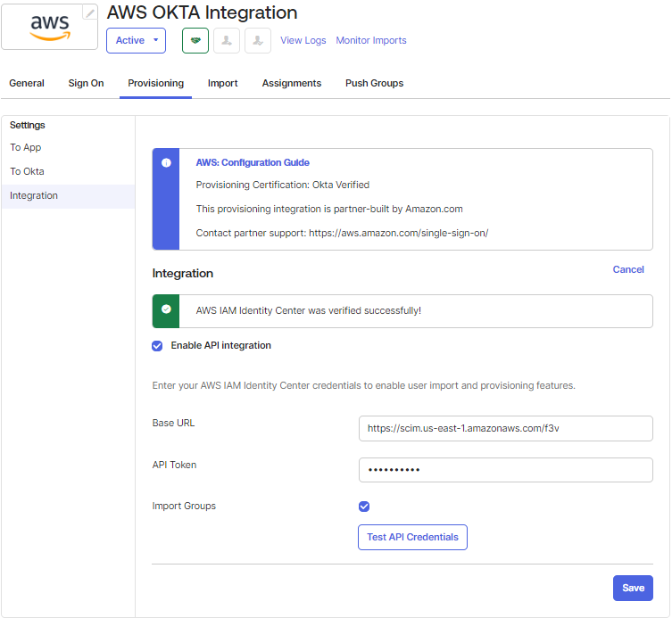Click the 'Provisioning Certification: Okta Verified' text
The width and height of the screenshot is (672, 618).
(283, 185)
